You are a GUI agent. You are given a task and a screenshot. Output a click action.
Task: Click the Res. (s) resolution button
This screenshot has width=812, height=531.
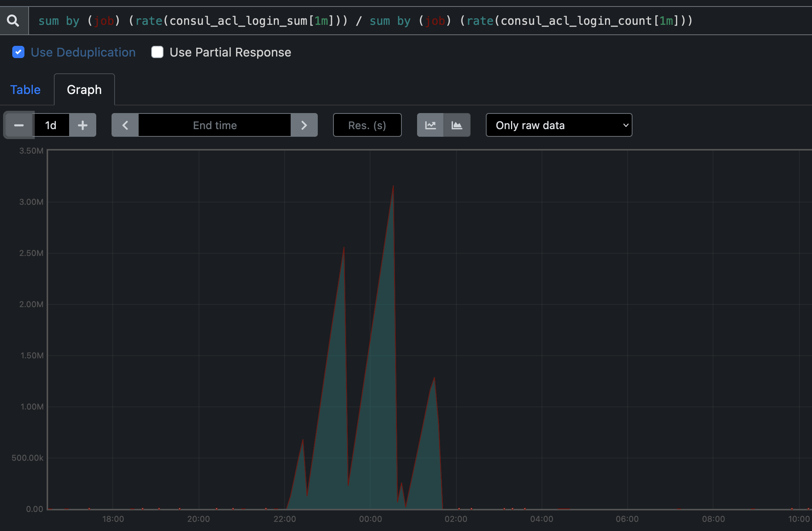pyautogui.click(x=367, y=125)
